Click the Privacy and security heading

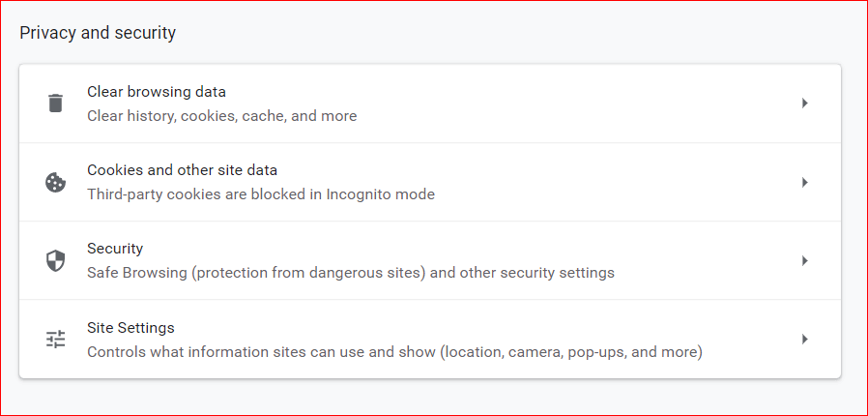[x=98, y=33]
